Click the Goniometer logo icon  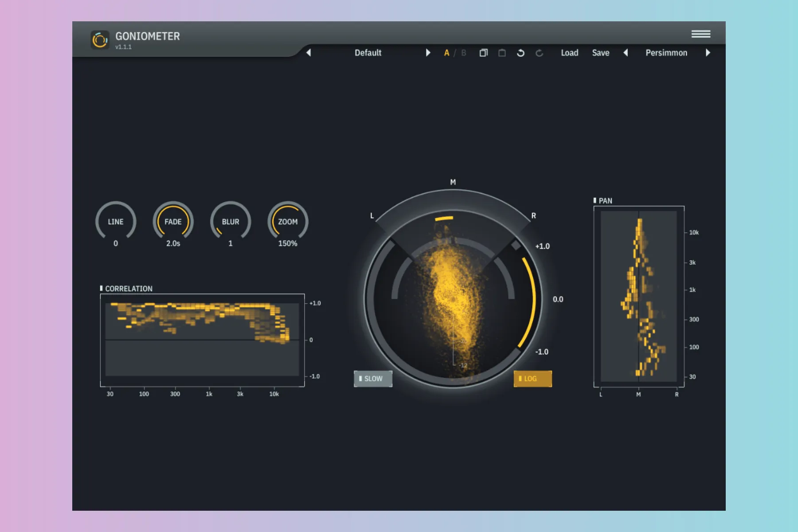coord(100,40)
